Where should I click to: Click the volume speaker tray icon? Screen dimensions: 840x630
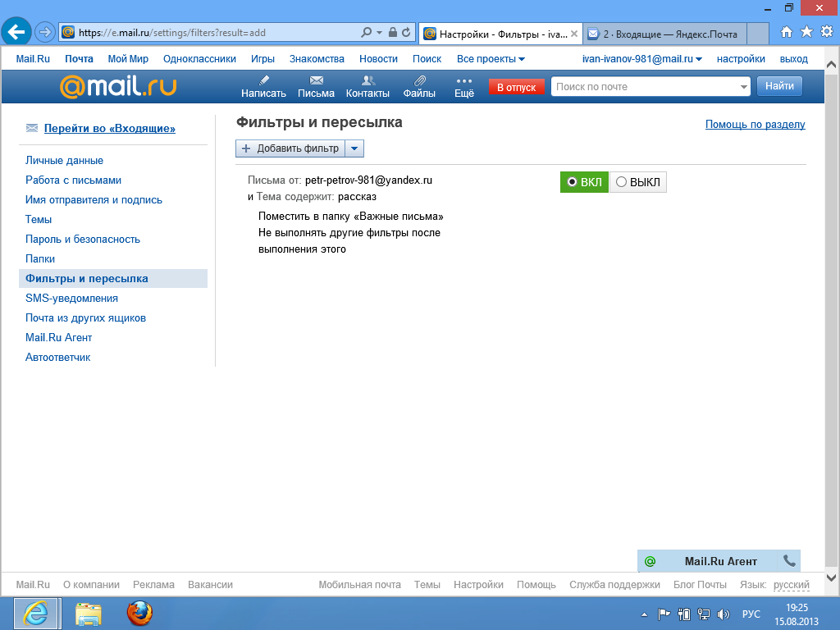tap(724, 614)
